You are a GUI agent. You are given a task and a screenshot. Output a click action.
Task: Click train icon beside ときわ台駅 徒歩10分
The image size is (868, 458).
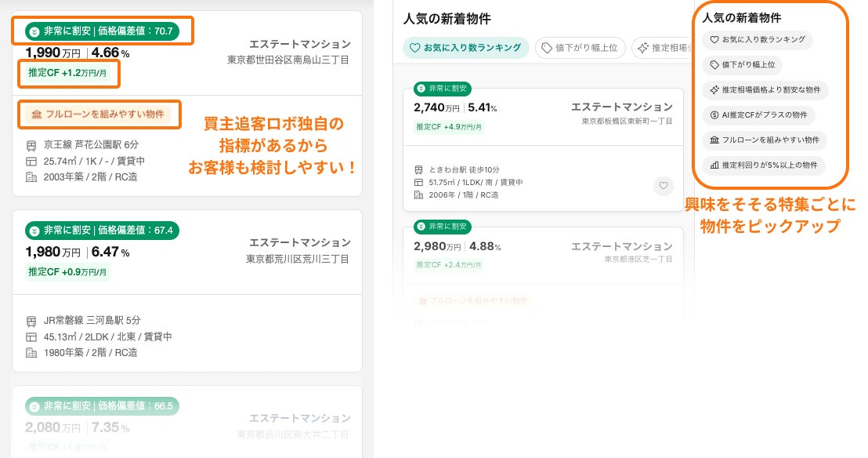point(418,170)
